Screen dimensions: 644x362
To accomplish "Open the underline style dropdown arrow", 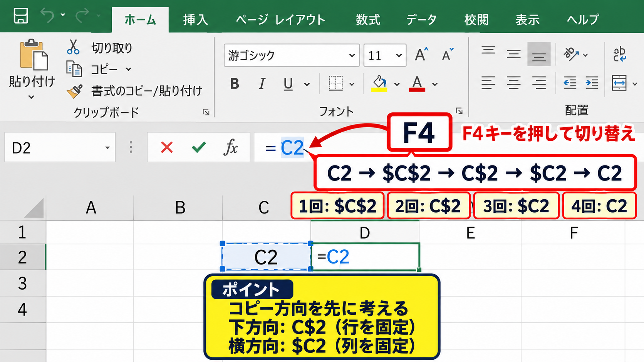I will click(x=307, y=84).
